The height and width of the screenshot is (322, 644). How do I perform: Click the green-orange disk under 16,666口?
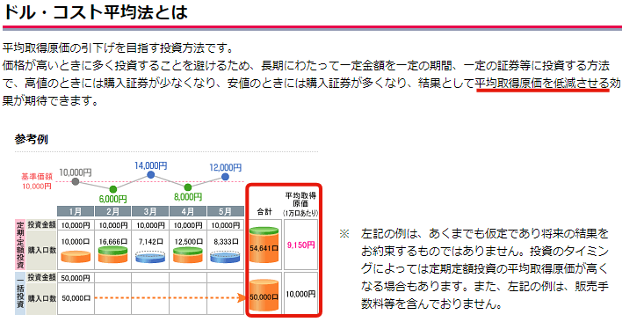113,255
